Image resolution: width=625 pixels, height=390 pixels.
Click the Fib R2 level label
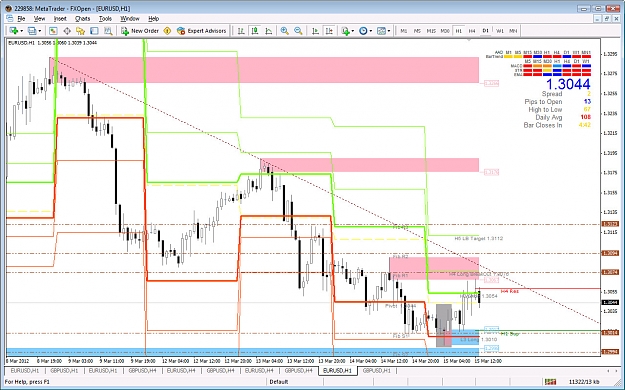[400, 257]
